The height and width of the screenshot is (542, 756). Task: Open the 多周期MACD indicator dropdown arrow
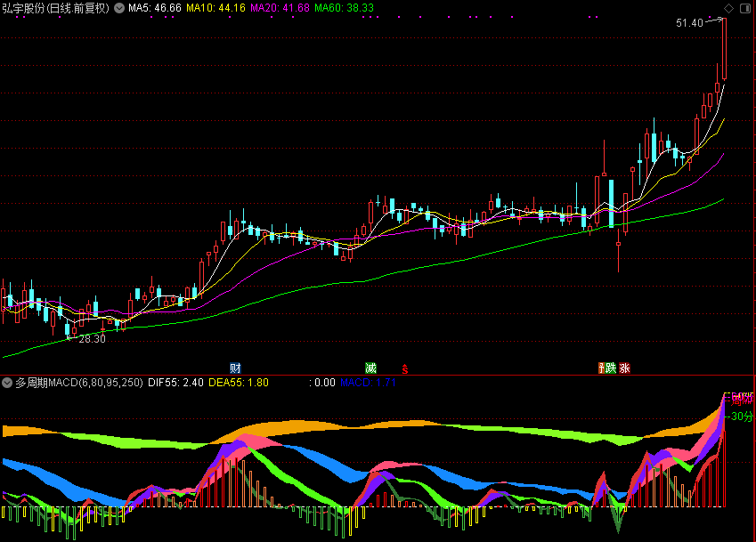[x=7, y=383]
